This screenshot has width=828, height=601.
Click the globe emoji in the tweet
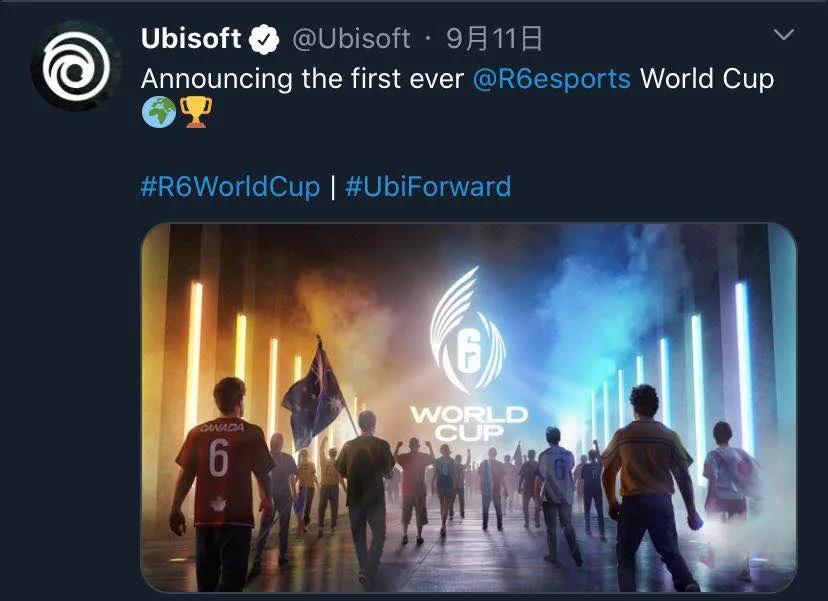(x=159, y=112)
